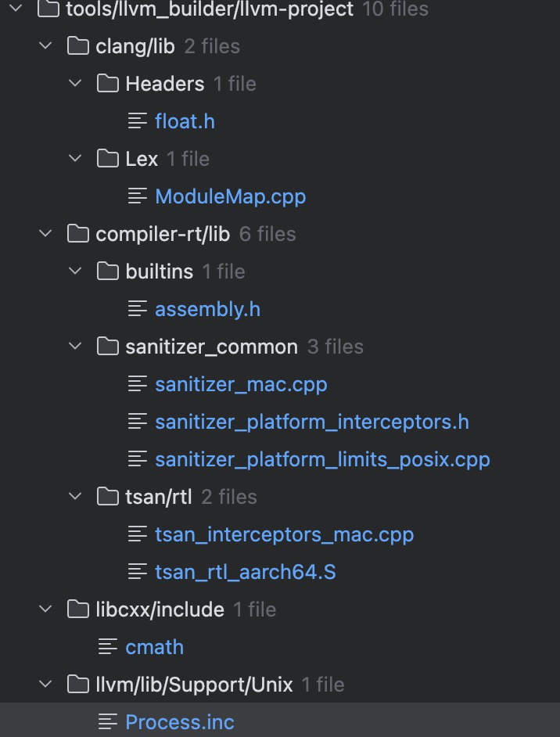Select tsan_interceptors_mac.cpp in the tree

point(284,534)
